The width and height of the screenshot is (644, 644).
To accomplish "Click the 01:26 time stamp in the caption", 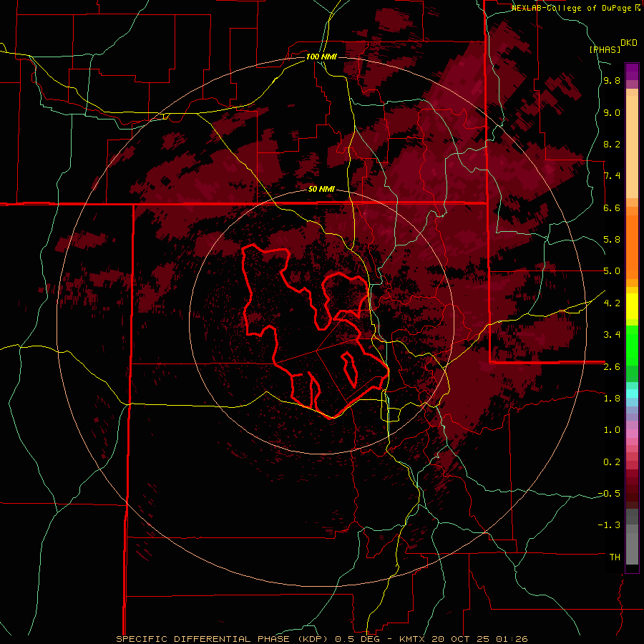I will click(512, 639).
